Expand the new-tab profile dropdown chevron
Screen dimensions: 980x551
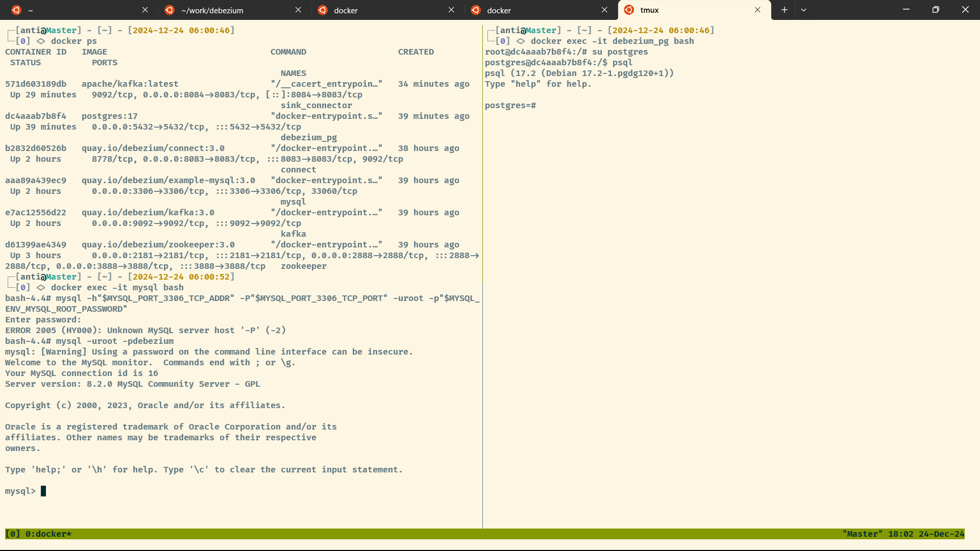point(803,10)
